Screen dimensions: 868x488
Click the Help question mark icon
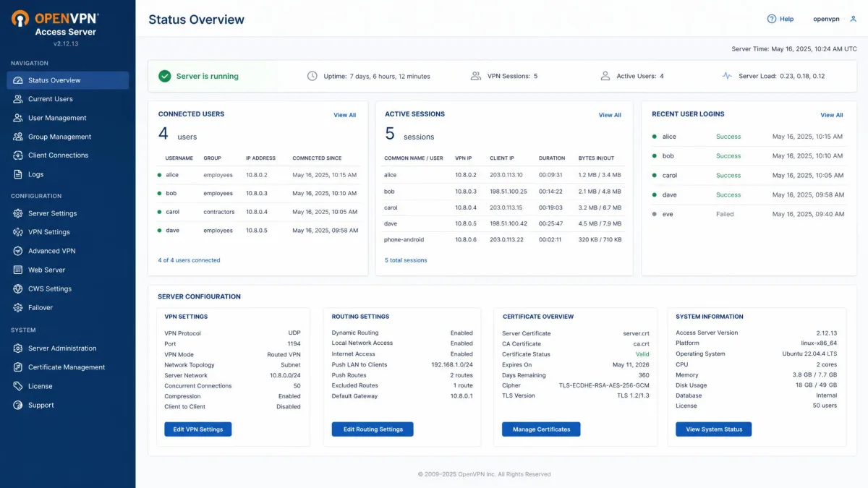pyautogui.click(x=771, y=19)
